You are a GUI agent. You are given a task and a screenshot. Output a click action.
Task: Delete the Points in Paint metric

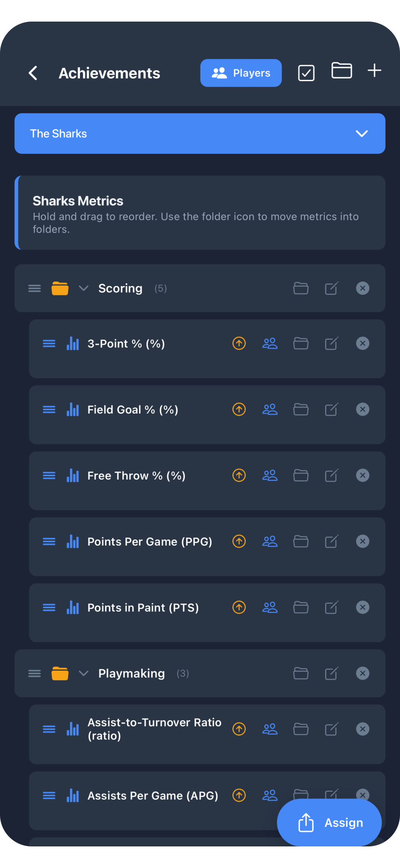(362, 607)
